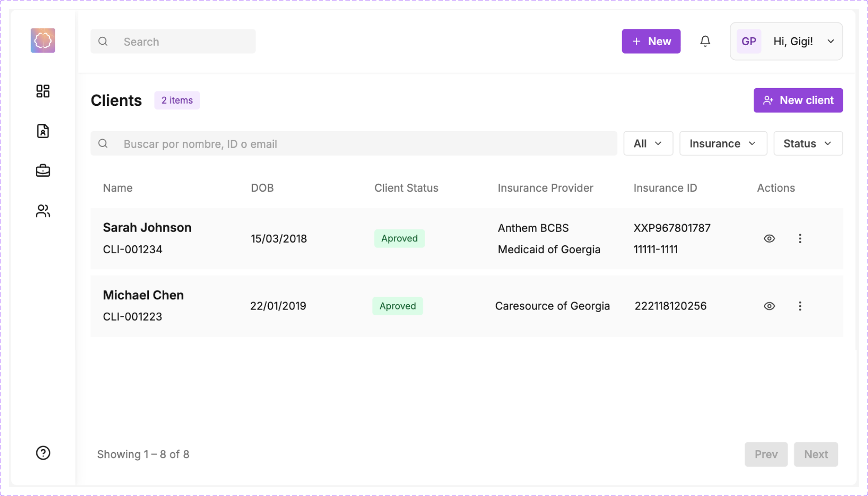
Task: Open more options for Sarah Johnson
Action: (x=800, y=239)
